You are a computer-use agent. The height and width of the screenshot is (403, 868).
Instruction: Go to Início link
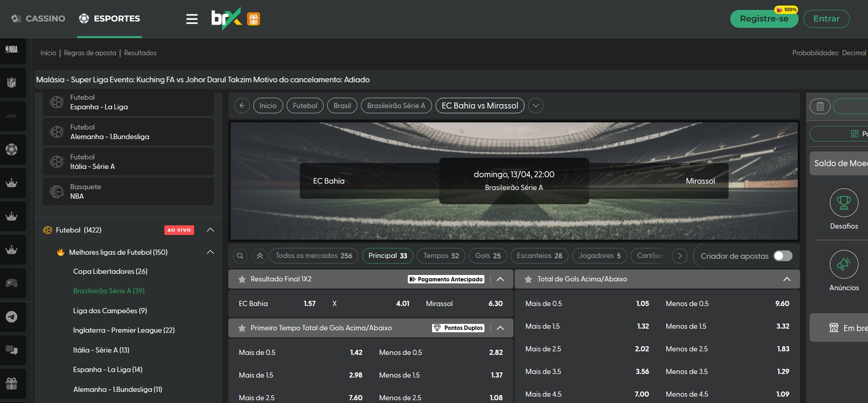(48, 53)
